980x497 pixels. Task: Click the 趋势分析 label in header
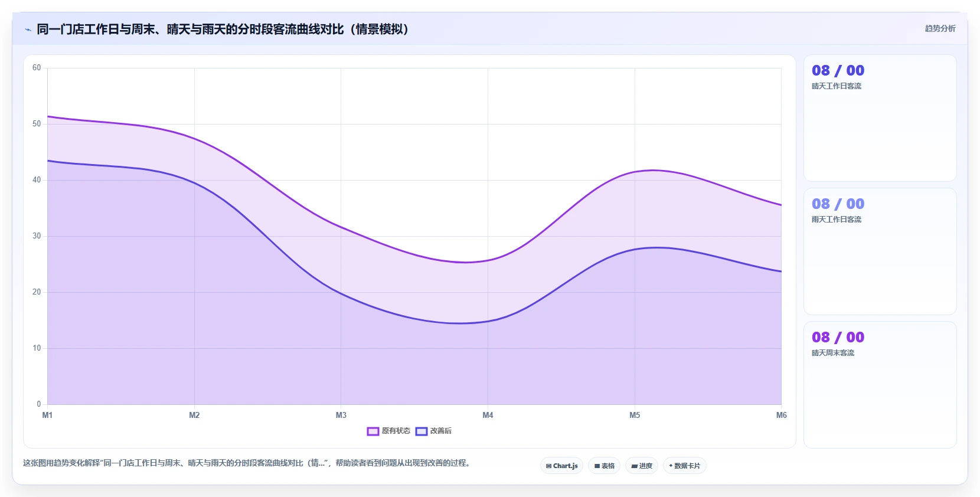tap(940, 28)
